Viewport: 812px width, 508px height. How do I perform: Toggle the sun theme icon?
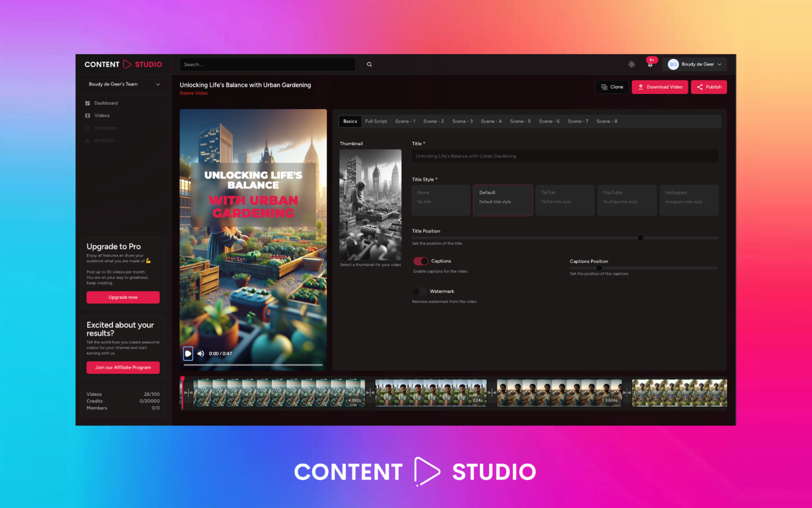631,64
